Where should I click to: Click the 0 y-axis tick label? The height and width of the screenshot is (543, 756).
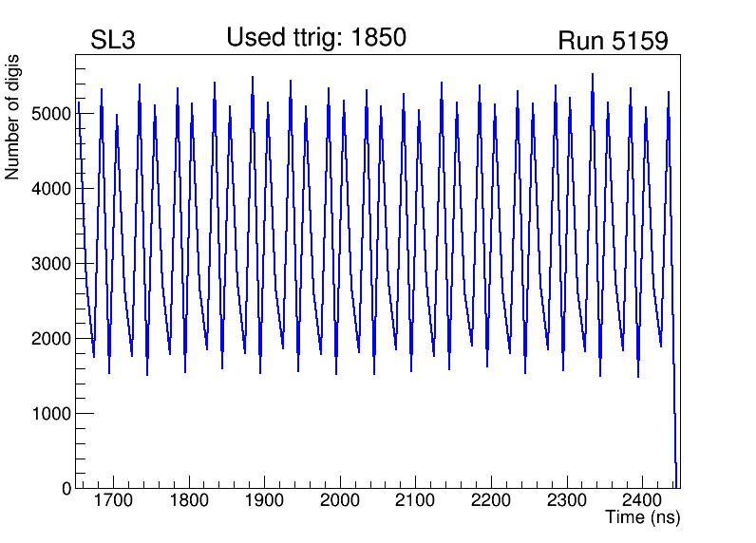[x=66, y=488]
